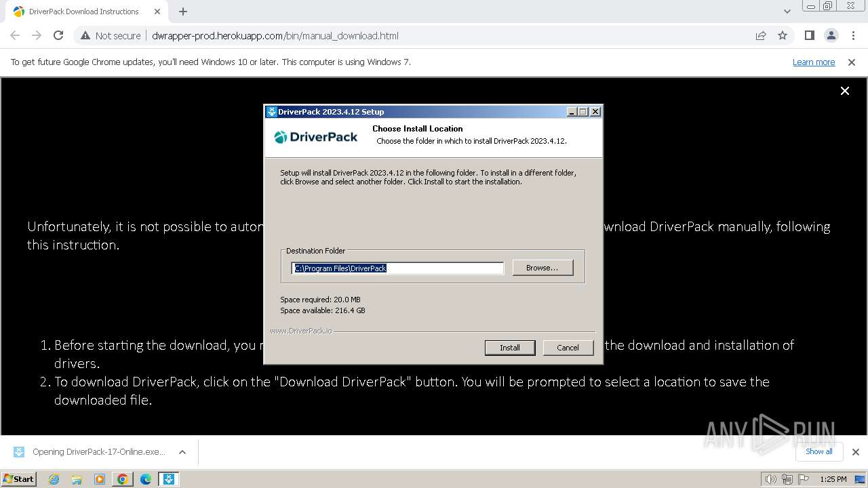
Task: Open the Chrome three-dot menu
Action: [x=853, y=36]
